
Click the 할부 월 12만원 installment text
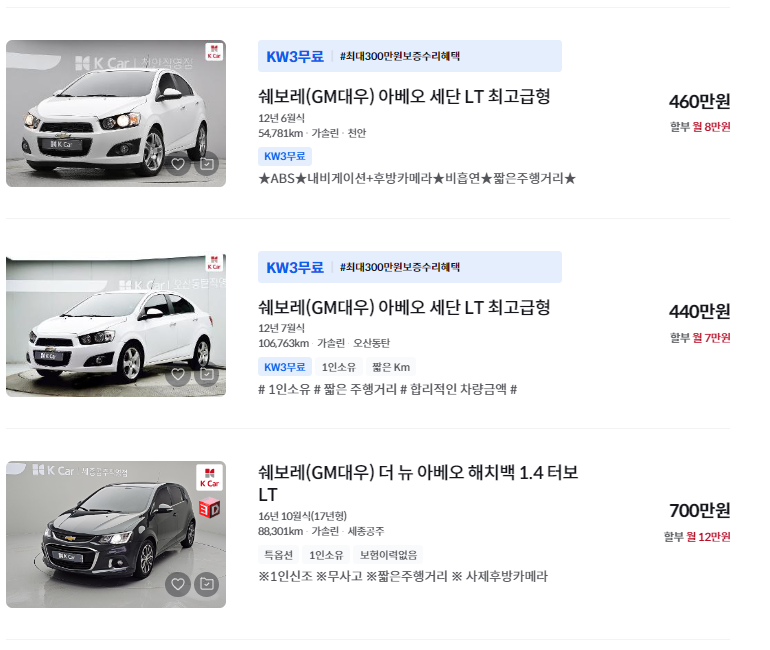point(697,537)
